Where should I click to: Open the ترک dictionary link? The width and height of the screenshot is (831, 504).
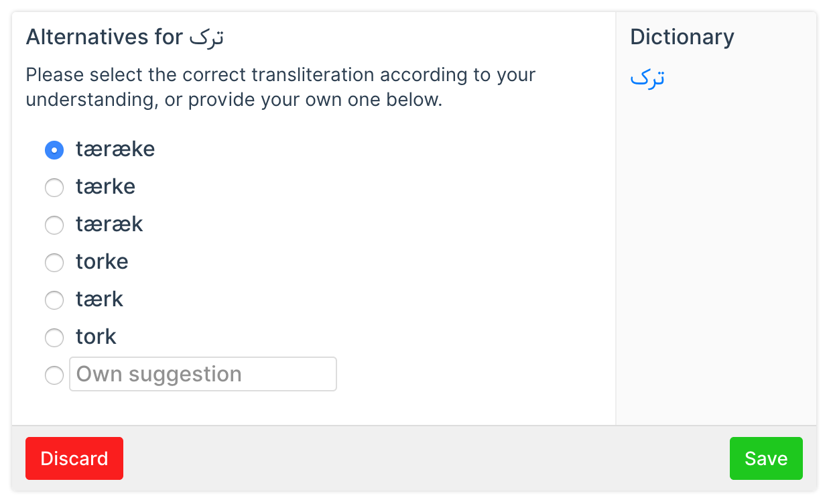(647, 78)
